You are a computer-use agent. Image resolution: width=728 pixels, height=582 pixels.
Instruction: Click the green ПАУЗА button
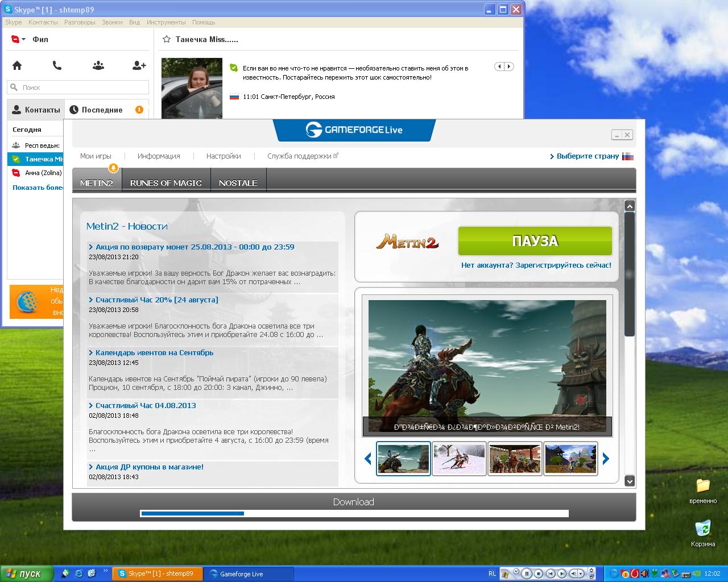tap(535, 241)
